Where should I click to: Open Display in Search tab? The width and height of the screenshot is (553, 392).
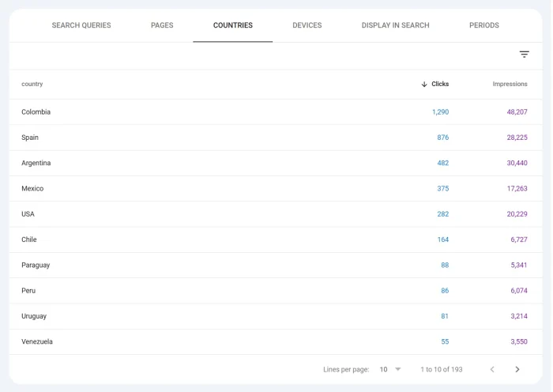395,25
